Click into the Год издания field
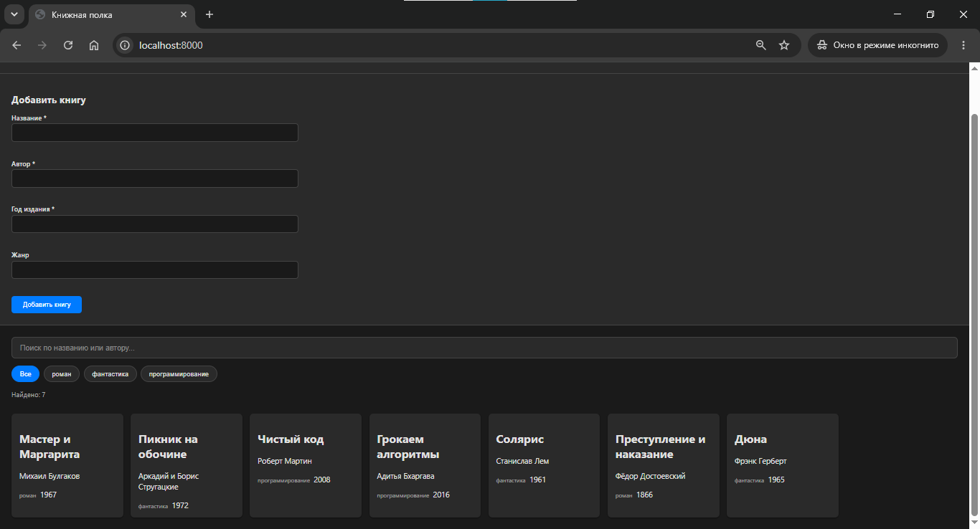Screen dimensions: 980x529 pos(154,224)
